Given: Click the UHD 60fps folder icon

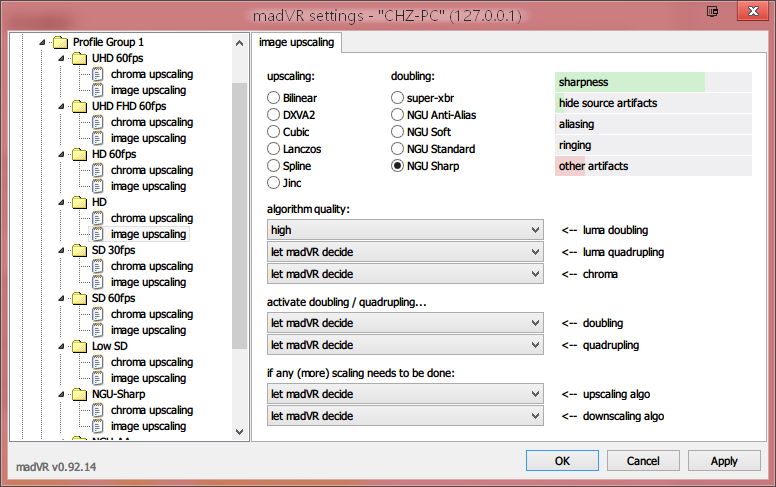Looking at the screenshot, I should pyautogui.click(x=79, y=58).
